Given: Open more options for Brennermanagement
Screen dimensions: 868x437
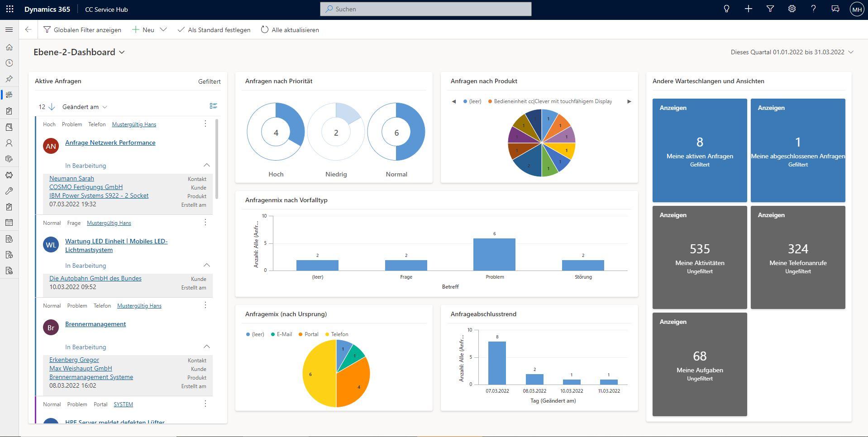Looking at the screenshot, I should 205,305.
